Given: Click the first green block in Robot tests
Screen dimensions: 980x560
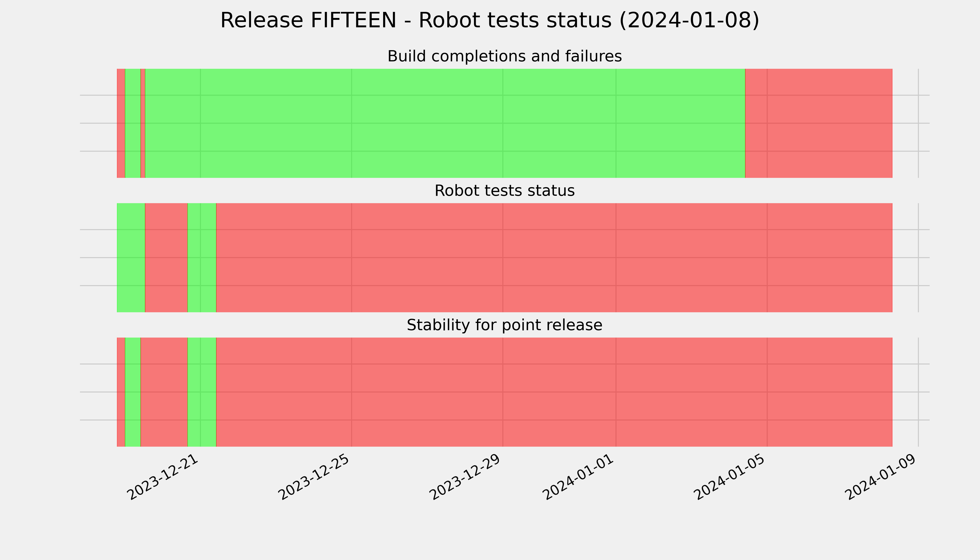Looking at the screenshot, I should pyautogui.click(x=131, y=258).
